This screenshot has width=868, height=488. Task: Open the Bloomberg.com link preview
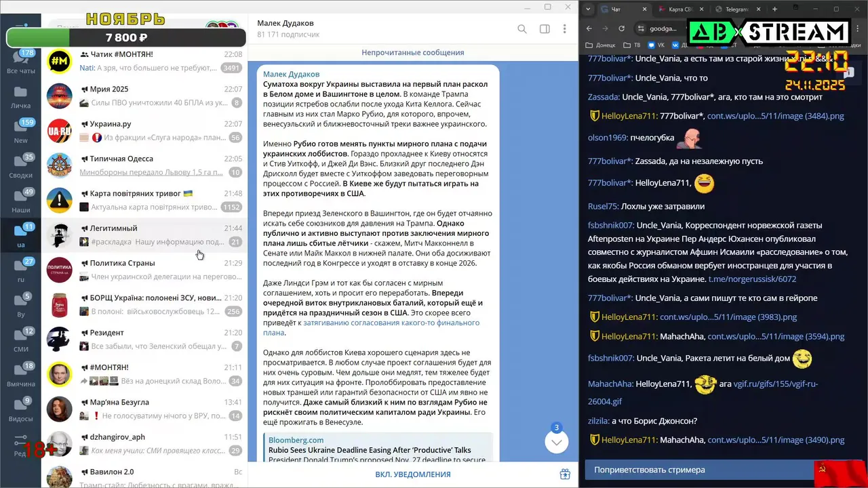378,449
